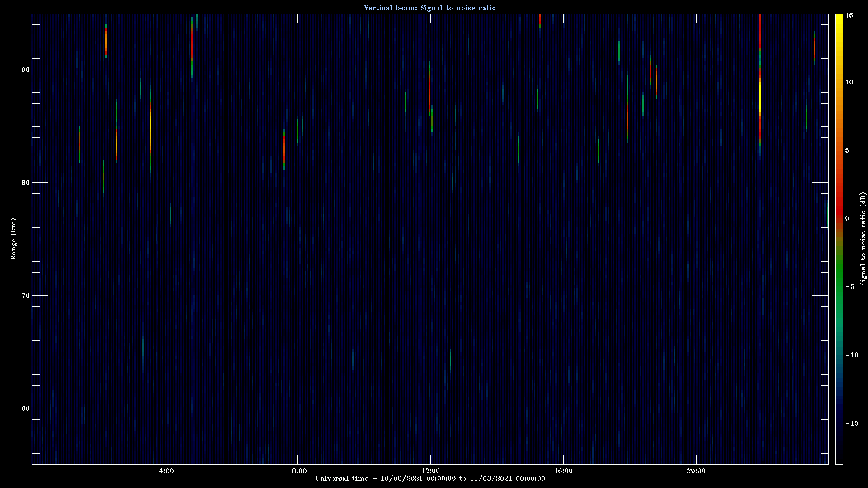The height and width of the screenshot is (488, 868).
Task: Click the '90' range axis label
Action: coord(25,70)
